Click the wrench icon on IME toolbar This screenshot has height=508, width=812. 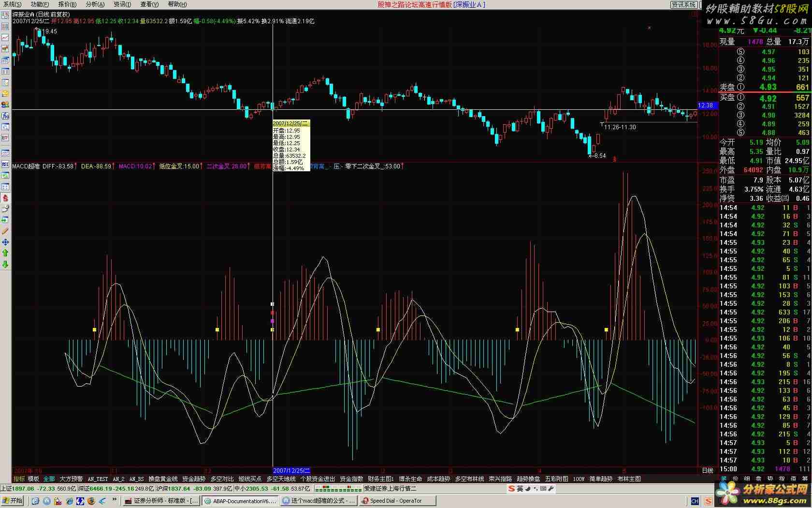click(x=550, y=489)
